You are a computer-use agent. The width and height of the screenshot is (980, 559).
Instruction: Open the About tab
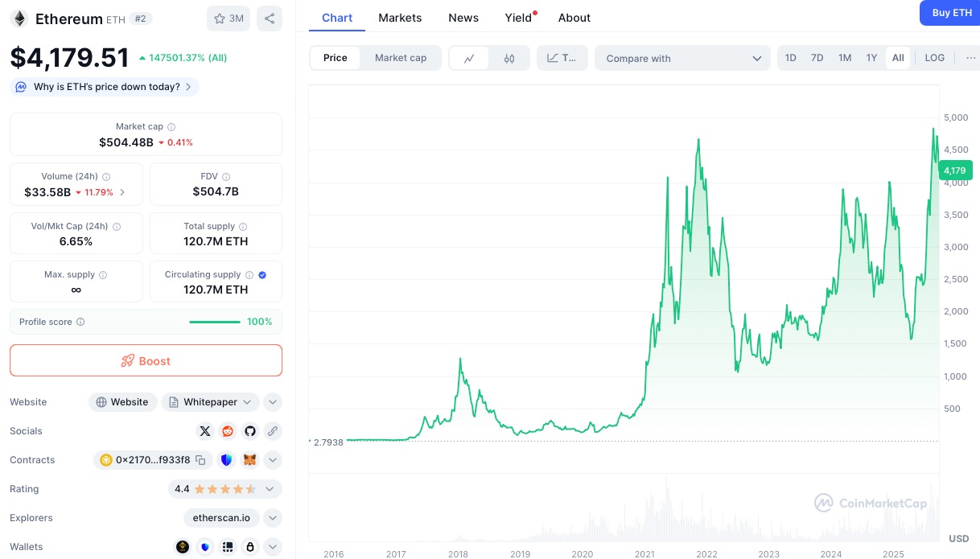(x=574, y=18)
